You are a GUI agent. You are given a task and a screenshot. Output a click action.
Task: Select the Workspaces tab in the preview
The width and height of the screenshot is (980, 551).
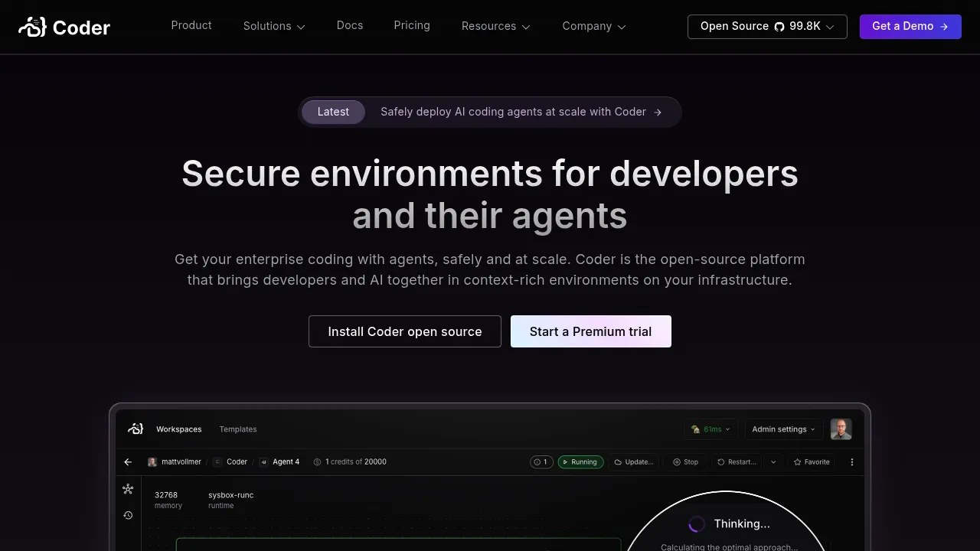click(179, 429)
